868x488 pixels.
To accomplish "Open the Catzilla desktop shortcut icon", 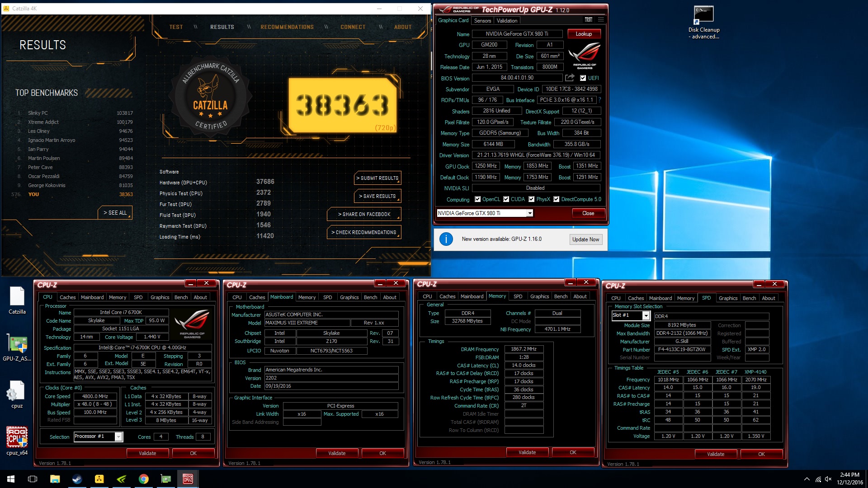I will coord(17,300).
